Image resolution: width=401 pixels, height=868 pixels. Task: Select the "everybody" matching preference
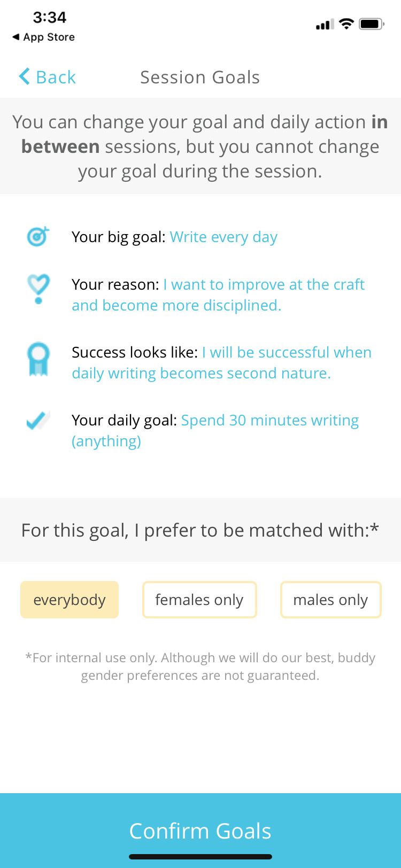pos(70,600)
